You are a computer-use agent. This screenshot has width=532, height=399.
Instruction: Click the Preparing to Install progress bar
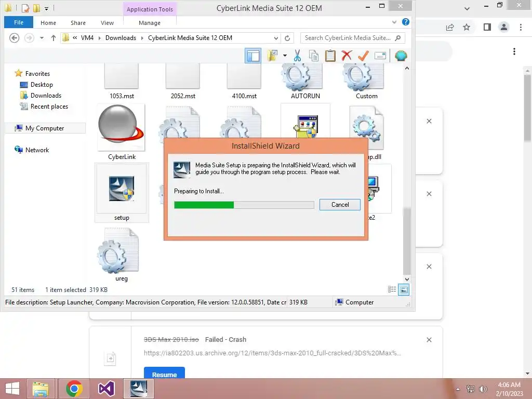click(244, 205)
